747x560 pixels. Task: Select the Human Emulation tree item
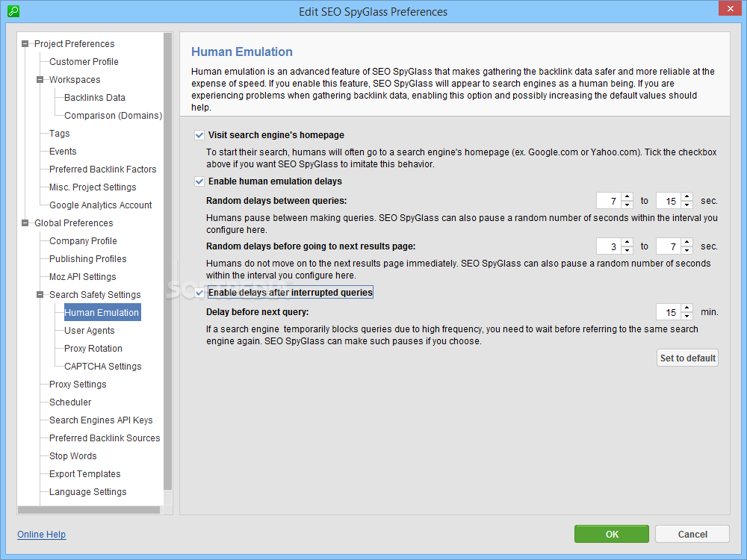[102, 312]
